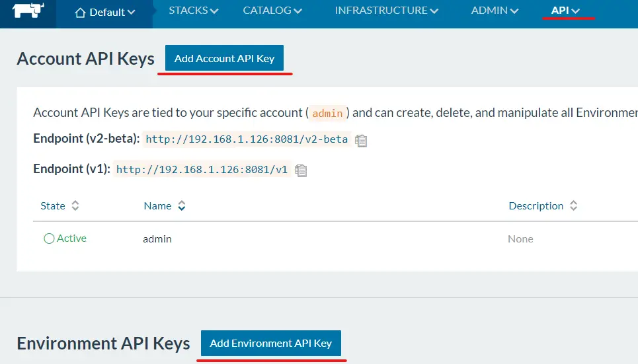Click the Account API Keys heading

point(85,59)
